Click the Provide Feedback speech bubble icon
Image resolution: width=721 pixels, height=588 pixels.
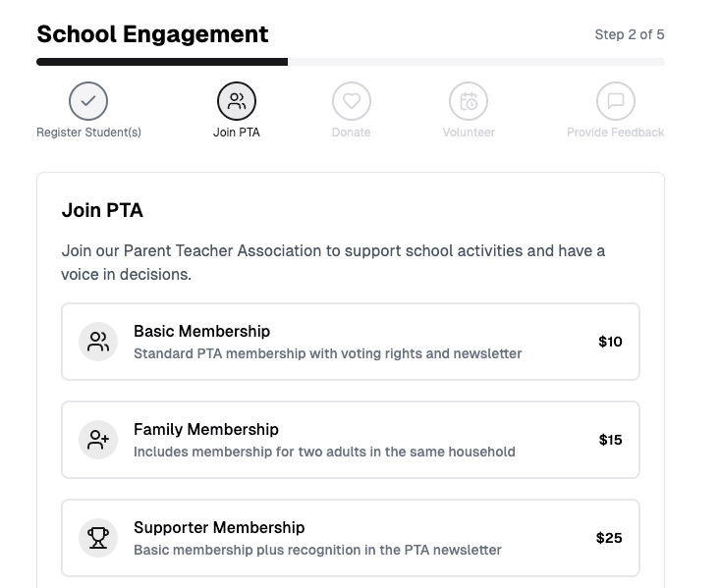point(616,101)
